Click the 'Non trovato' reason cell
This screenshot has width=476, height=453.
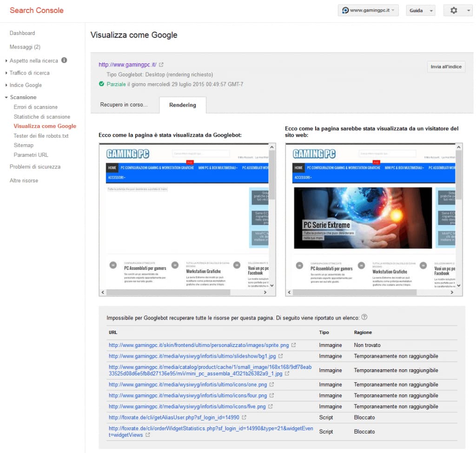(367, 345)
